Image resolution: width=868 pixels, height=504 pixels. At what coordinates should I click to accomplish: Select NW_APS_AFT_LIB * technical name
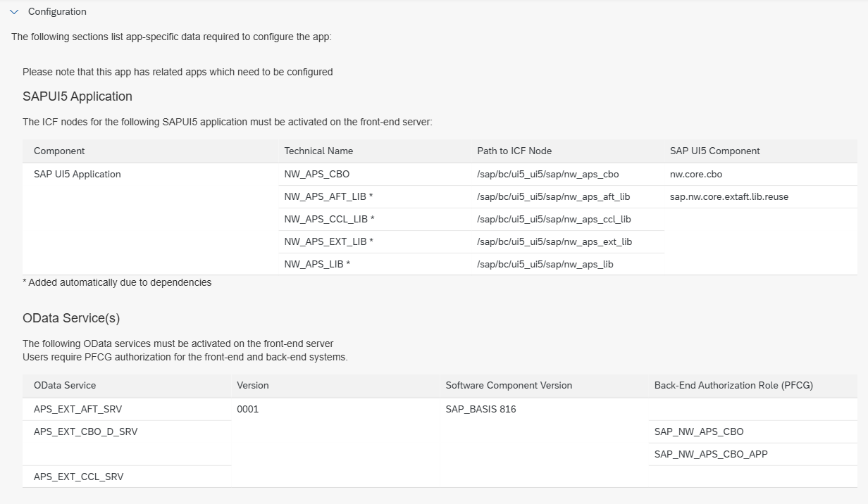click(x=329, y=196)
